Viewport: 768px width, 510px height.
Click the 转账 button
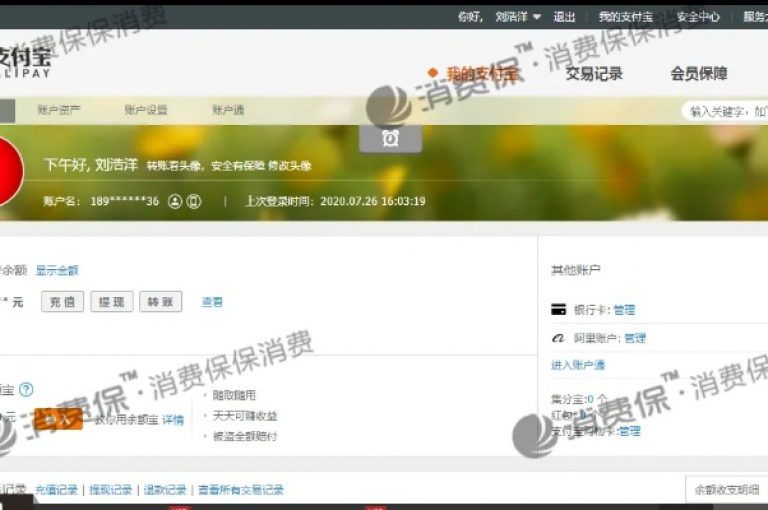[x=161, y=302]
